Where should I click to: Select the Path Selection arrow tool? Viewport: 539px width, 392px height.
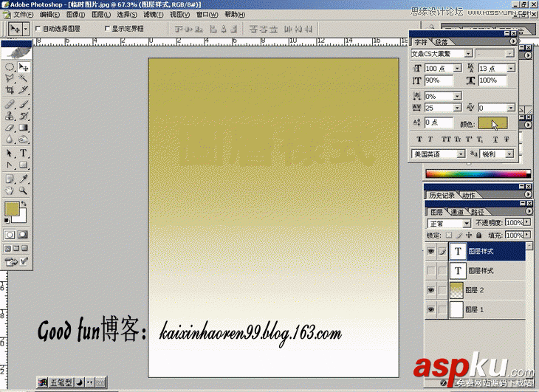10,154
